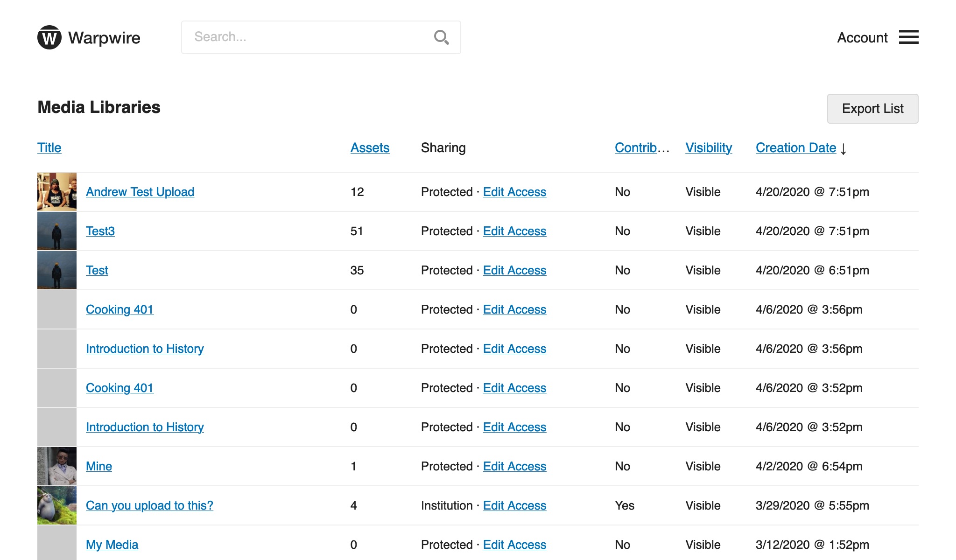Click the search magnifying glass icon
Viewport: 956px width, 560px height.
(x=441, y=37)
